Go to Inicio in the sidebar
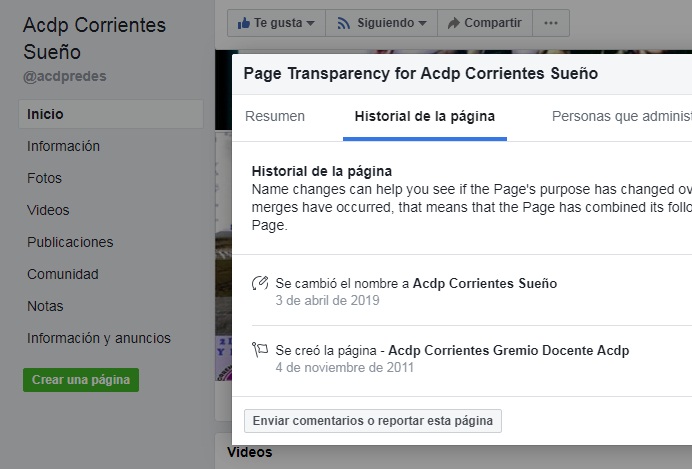This screenshot has width=692, height=469. pyautogui.click(x=111, y=114)
